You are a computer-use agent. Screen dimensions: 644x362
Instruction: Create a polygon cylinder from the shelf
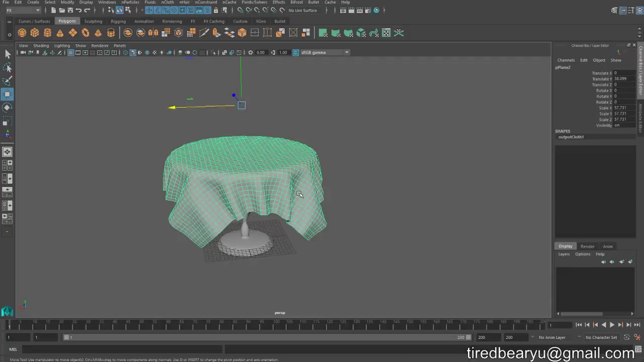point(47,33)
